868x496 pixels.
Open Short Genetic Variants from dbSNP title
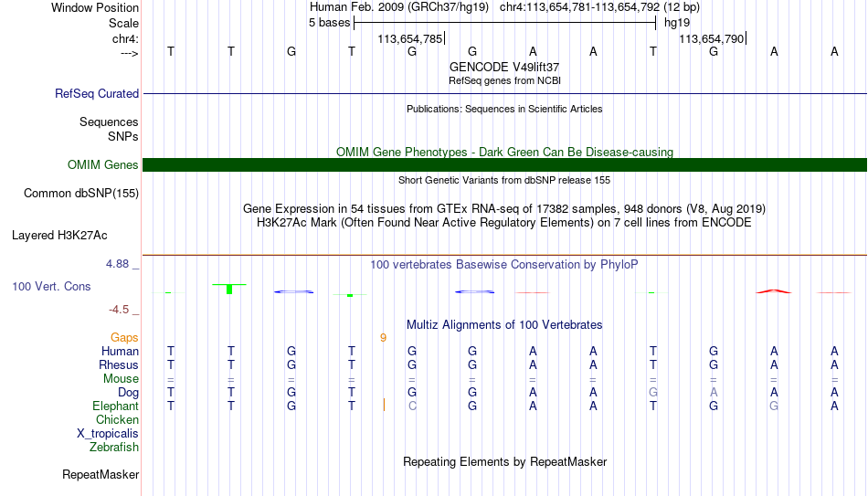[504, 180]
